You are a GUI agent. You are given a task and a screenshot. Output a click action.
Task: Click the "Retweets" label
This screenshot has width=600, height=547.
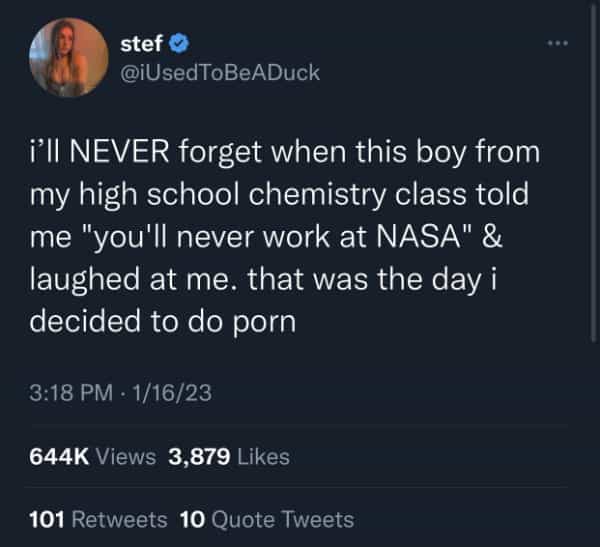[120, 519]
